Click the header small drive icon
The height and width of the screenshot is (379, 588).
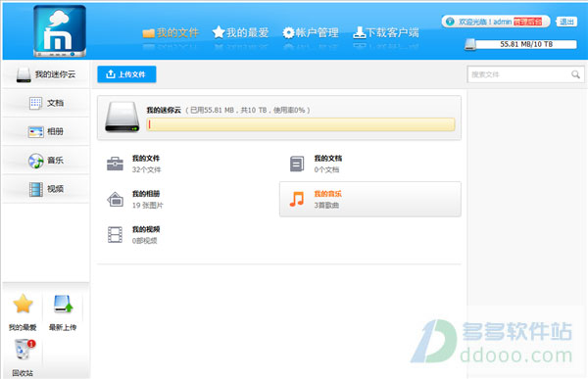click(470, 45)
